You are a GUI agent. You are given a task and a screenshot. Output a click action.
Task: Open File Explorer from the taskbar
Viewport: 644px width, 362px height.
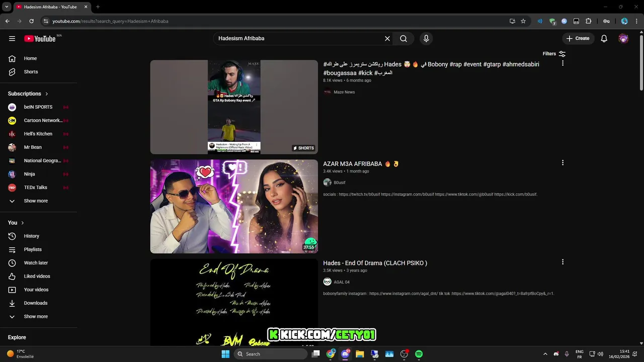[360, 354]
